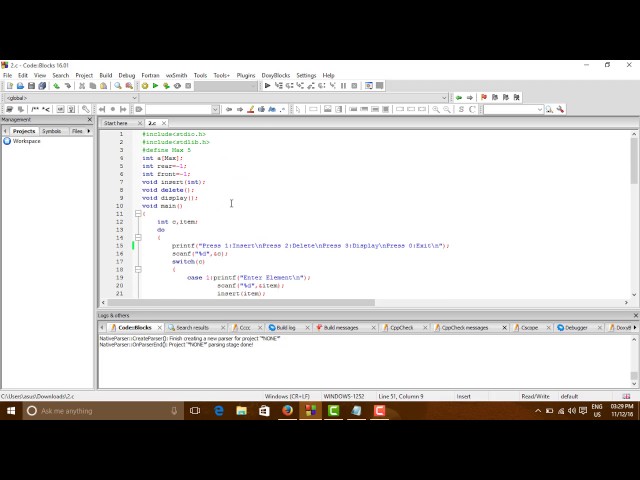Close the Management panel
640x480 pixels.
pyautogui.click(x=90, y=120)
